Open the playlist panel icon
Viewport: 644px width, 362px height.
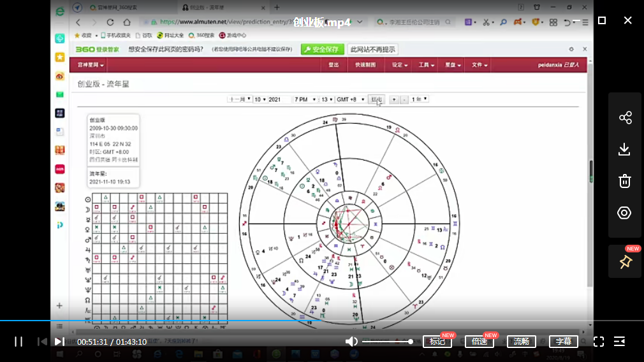pos(619,342)
